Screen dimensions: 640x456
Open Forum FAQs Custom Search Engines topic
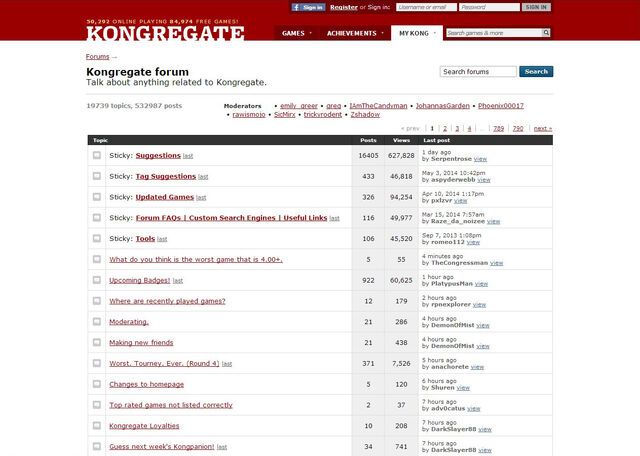point(231,218)
